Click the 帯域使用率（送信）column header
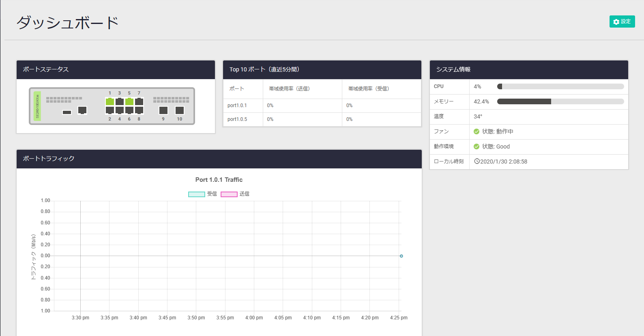Image resolution: width=644 pixels, height=336 pixels. 289,89
